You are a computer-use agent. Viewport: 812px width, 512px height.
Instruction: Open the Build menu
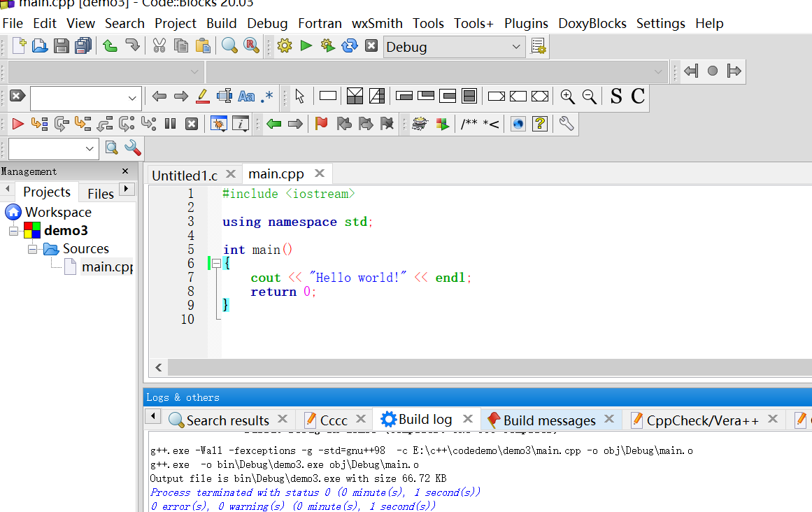(x=221, y=23)
